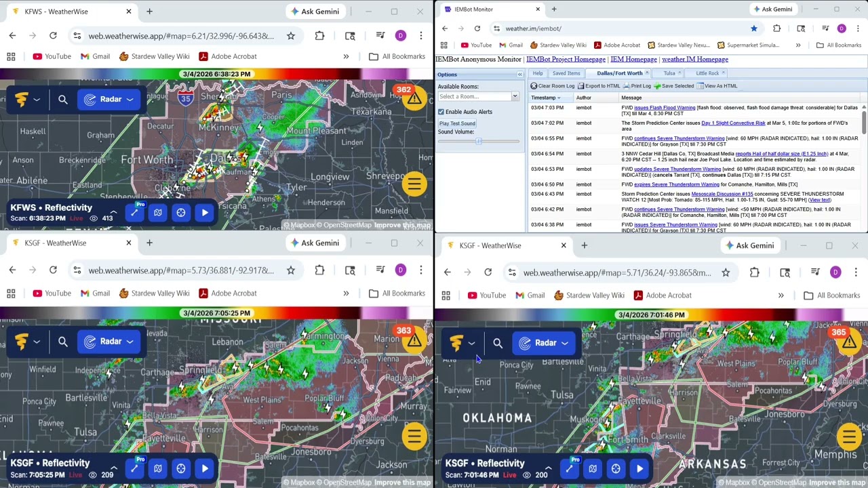The width and height of the screenshot is (868, 488).
Task: Play radar loop in KFWS window
Action: click(x=205, y=212)
